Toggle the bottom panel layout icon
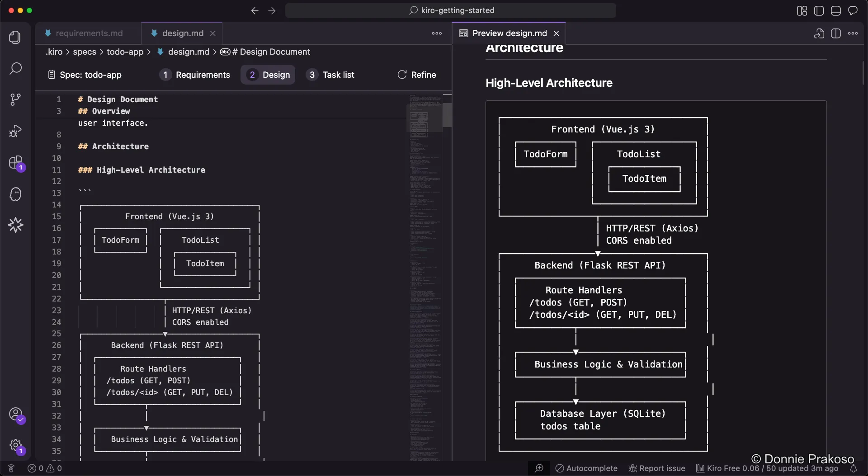This screenshot has width=868, height=476. (x=836, y=11)
